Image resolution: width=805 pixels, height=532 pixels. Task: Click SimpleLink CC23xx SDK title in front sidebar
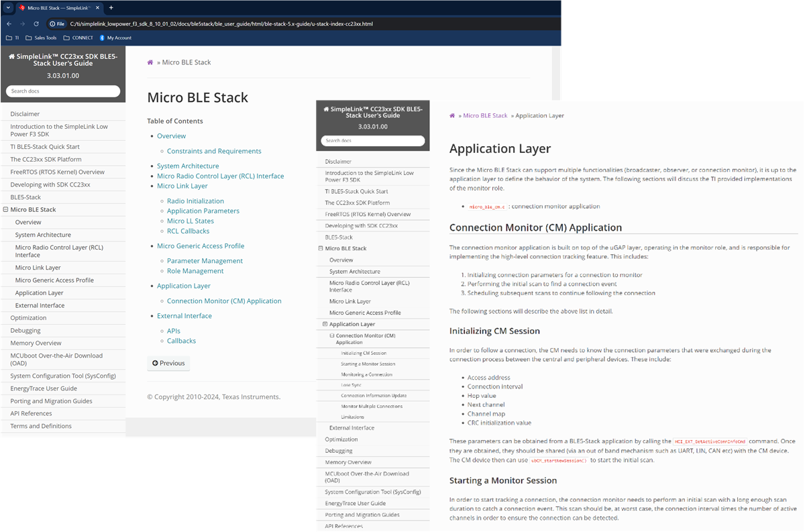point(372,112)
